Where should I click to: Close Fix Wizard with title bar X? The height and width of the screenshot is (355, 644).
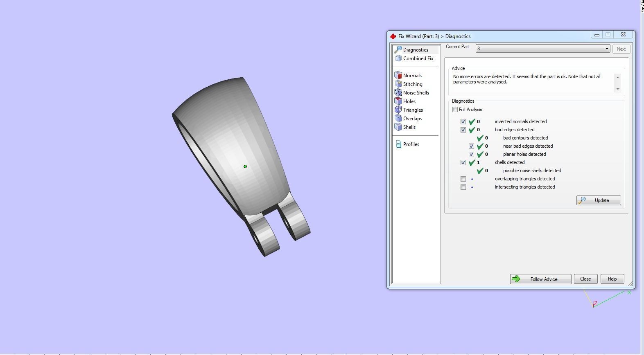(623, 35)
